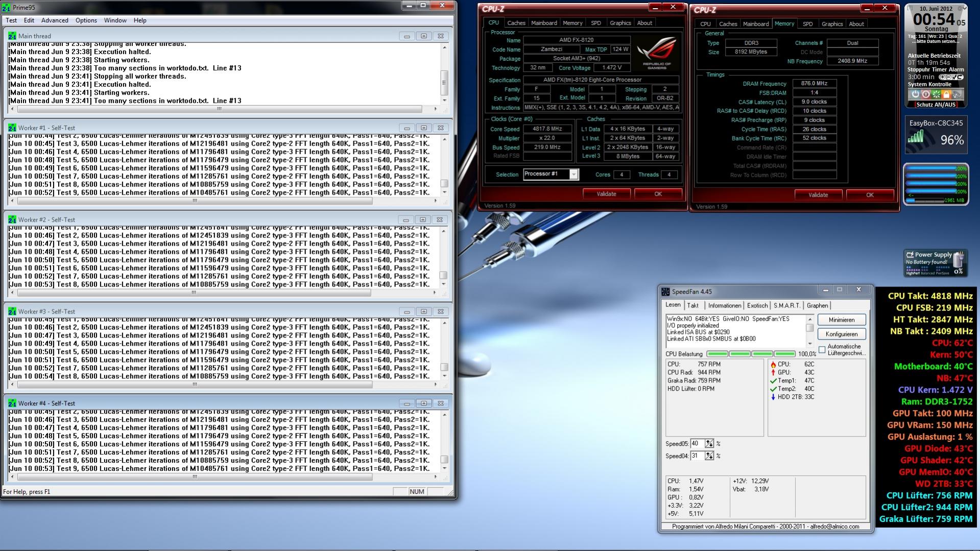Click the Worker #3 Self-Test window icon
Image resolution: width=980 pixels, height=551 pixels.
[x=12, y=312]
